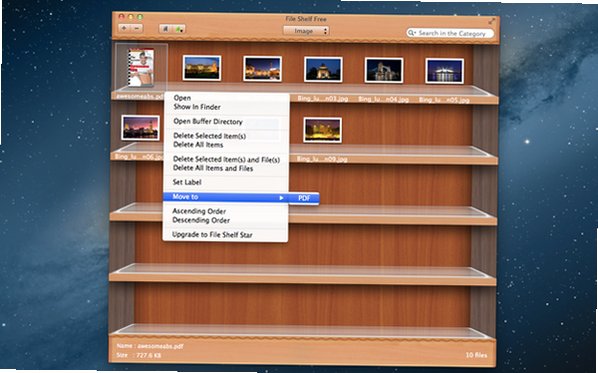Select the Bing_lu...n06.jpg sunset thumbnail
The width and height of the screenshot is (598, 373).
(140, 128)
